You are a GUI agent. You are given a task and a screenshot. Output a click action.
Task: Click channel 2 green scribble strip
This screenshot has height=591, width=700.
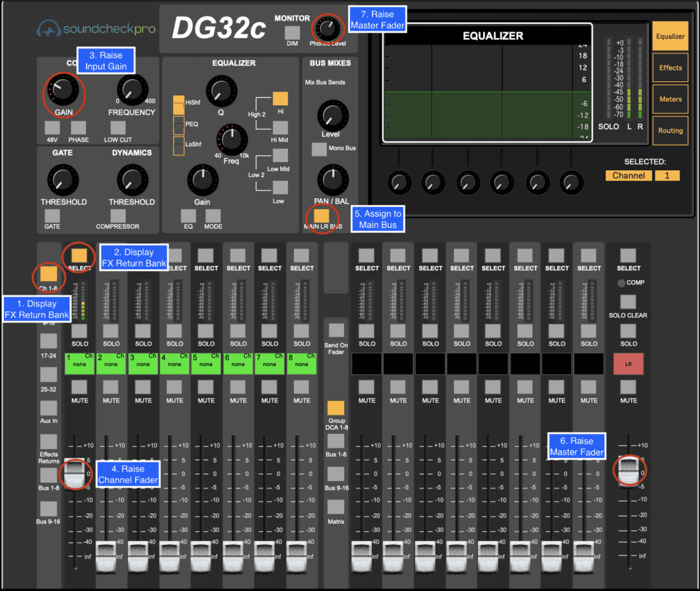point(111,363)
